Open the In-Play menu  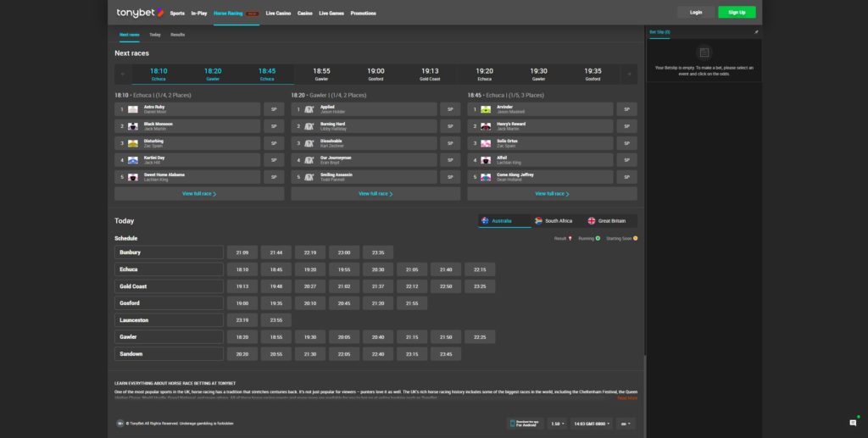coord(198,14)
